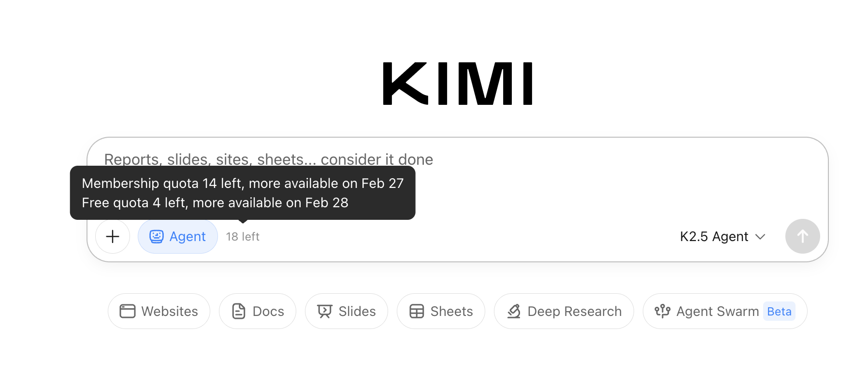Click the Slides presentation icon
Image resolution: width=868 pixels, height=372 pixels.
[x=325, y=311]
